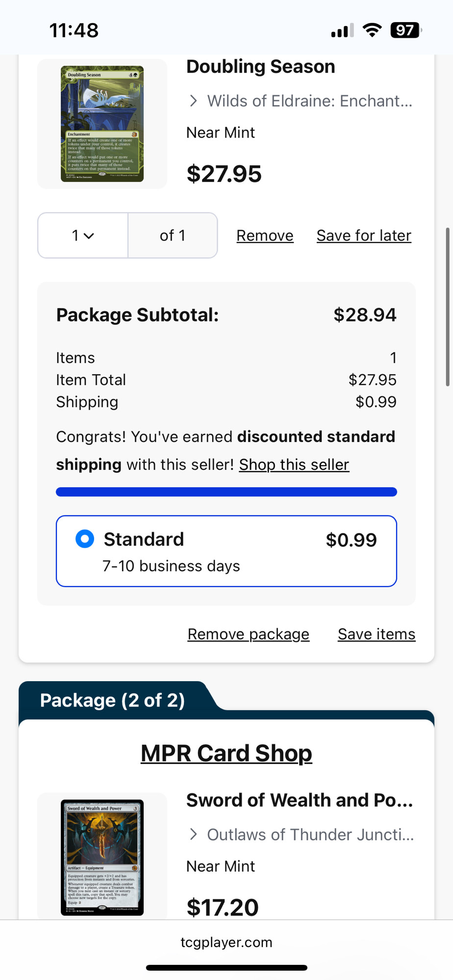Image resolution: width=453 pixels, height=980 pixels.
Task: Open the Sword of Wealth and Power card image
Action: pyautogui.click(x=102, y=857)
